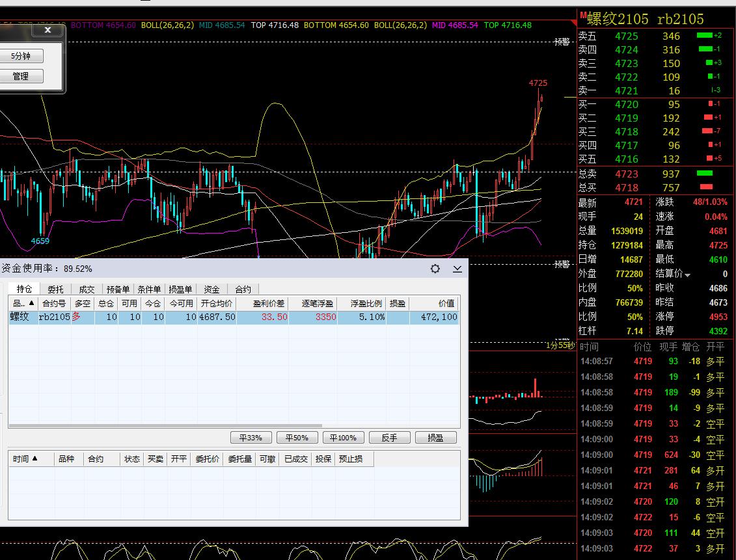Open the 资金 tab
This screenshot has width=736, height=560.
pyautogui.click(x=211, y=289)
